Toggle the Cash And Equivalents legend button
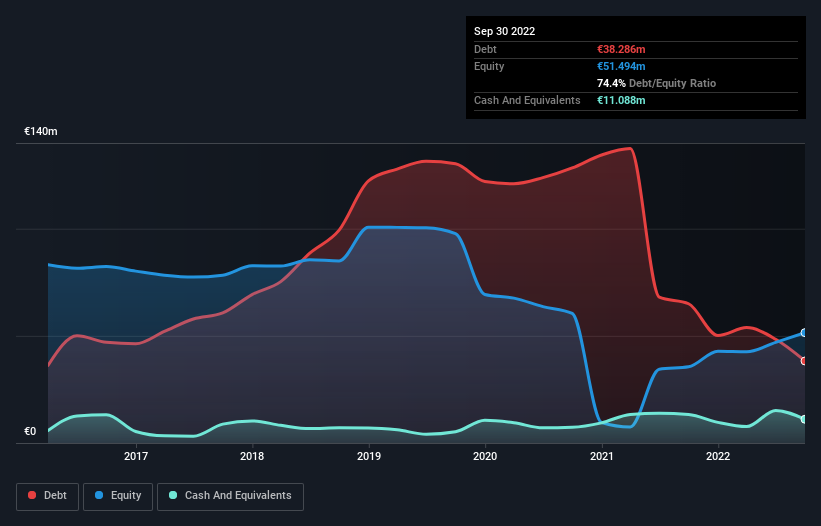Viewport: 821px width, 526px height. (x=230, y=496)
